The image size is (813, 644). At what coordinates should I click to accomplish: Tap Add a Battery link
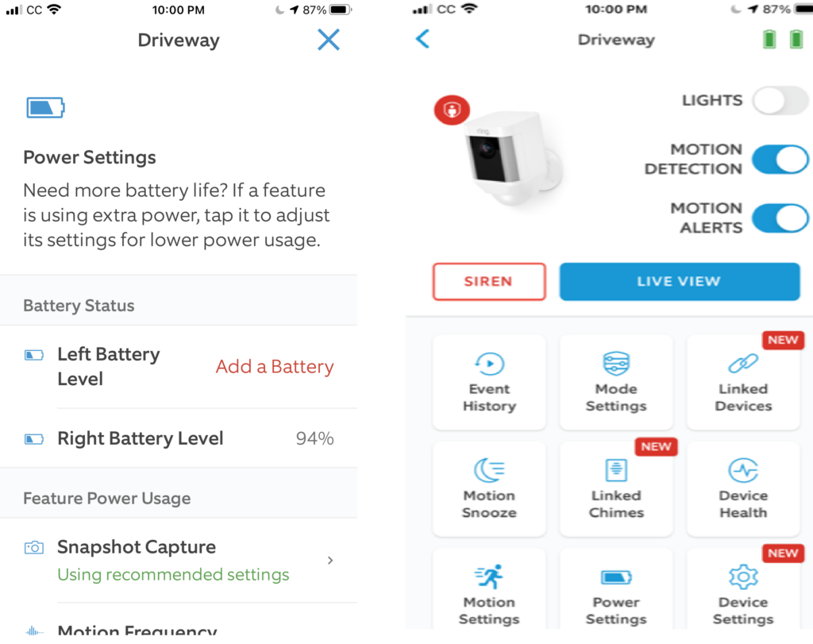point(274,367)
